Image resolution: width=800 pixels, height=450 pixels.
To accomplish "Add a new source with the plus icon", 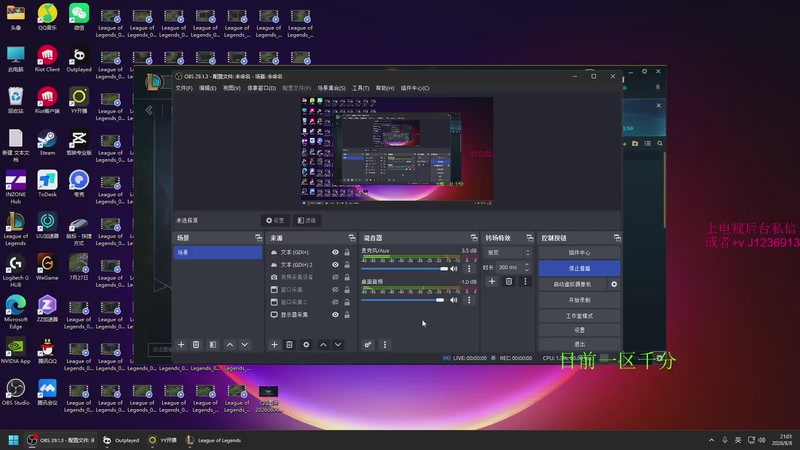I will click(274, 345).
